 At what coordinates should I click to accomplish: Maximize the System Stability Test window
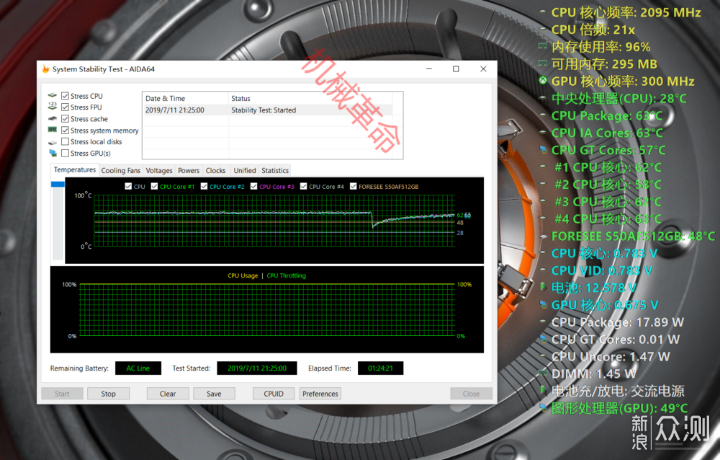click(x=456, y=69)
